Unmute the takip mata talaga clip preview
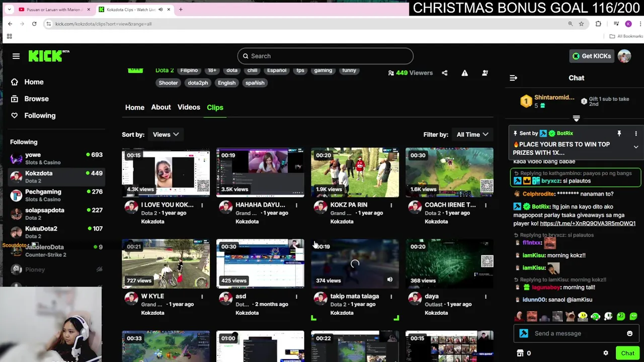 tap(390, 280)
